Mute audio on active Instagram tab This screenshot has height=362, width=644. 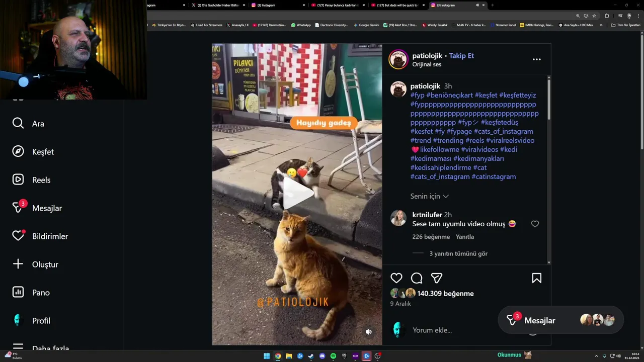pyautogui.click(x=477, y=5)
